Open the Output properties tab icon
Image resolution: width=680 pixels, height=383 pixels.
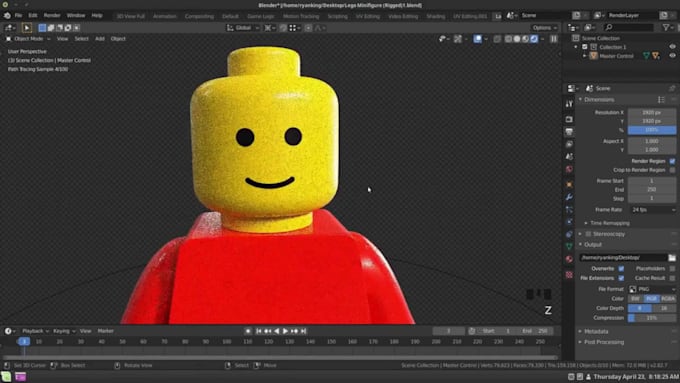coord(569,131)
